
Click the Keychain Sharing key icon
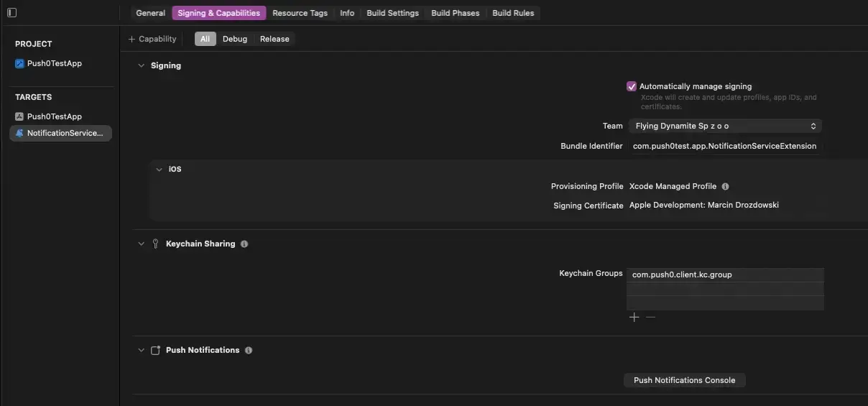click(x=155, y=244)
